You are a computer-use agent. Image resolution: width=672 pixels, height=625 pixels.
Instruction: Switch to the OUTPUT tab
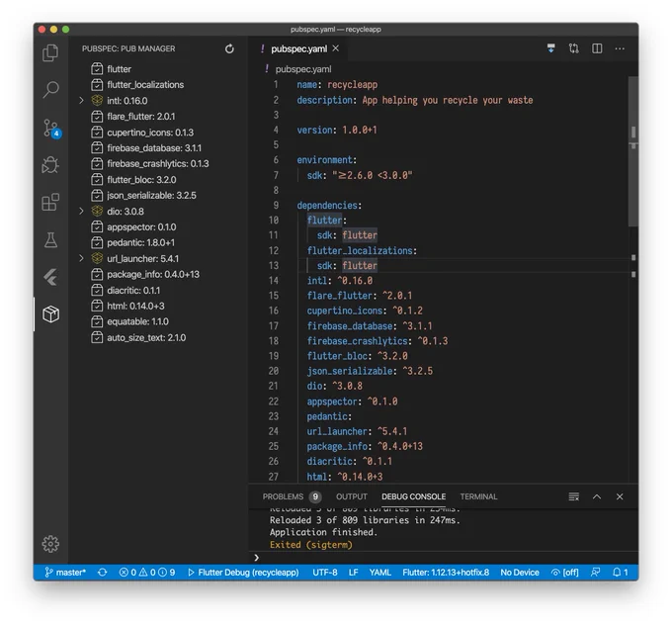pos(352,496)
